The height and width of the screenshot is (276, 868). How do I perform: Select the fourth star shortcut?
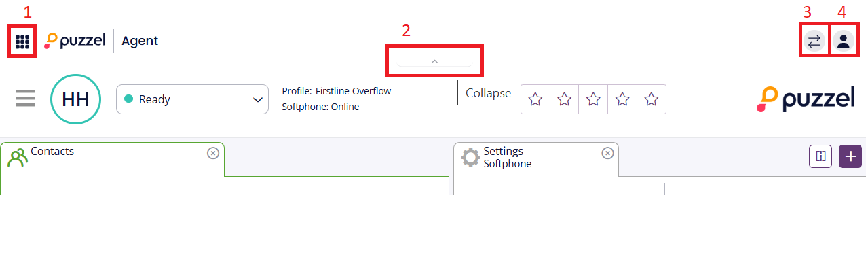(622, 99)
